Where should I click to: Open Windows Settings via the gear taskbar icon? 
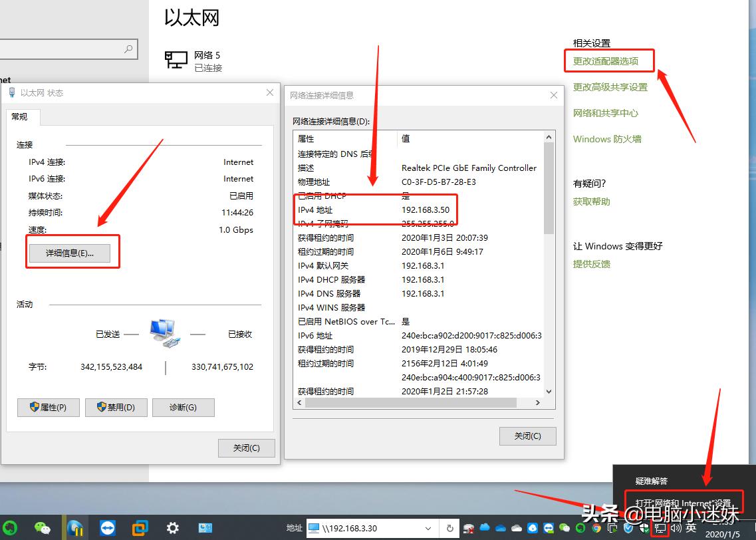172,527
